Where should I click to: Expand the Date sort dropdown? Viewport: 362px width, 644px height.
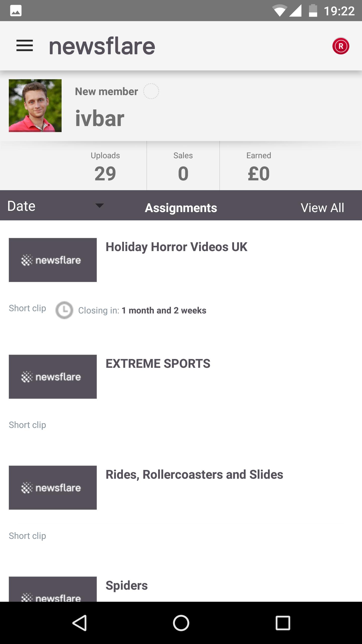[21, 206]
